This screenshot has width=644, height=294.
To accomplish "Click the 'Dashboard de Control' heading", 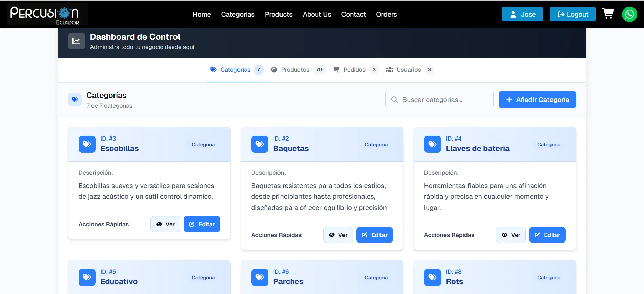I will point(135,37).
